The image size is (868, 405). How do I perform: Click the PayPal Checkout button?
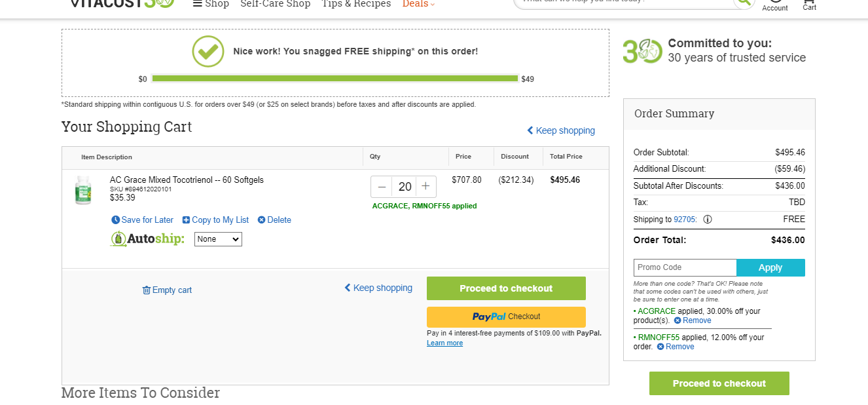tap(506, 317)
